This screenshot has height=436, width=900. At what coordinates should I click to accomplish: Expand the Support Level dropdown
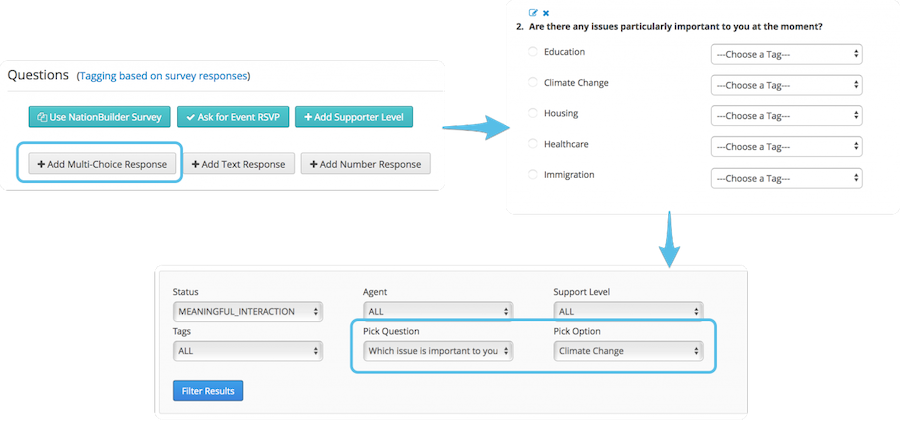(629, 312)
